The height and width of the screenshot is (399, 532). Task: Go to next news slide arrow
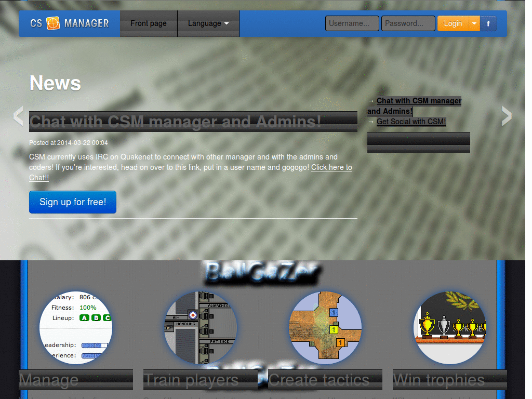click(x=507, y=116)
